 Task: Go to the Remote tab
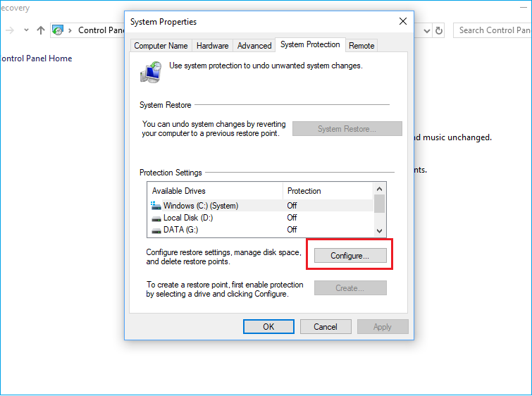[x=361, y=46]
